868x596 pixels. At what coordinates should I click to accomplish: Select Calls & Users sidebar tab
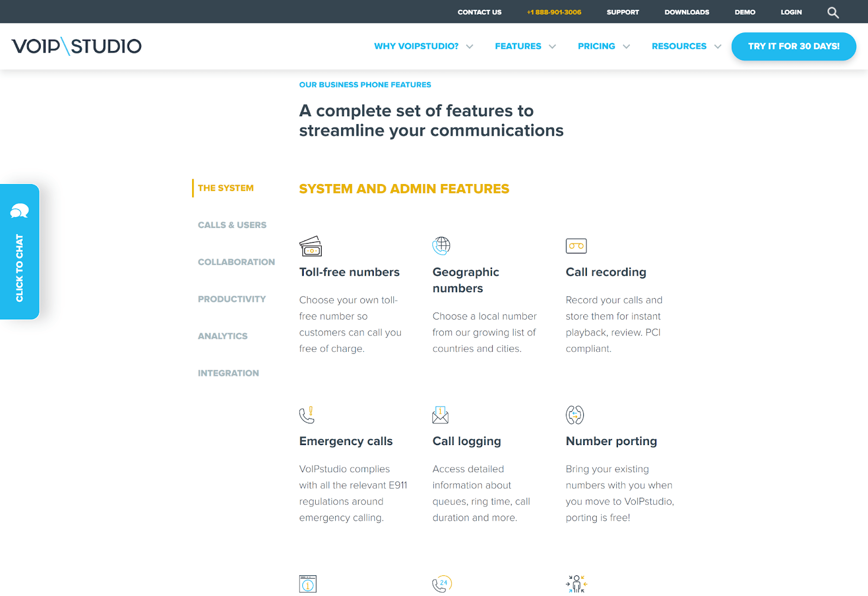tap(232, 225)
